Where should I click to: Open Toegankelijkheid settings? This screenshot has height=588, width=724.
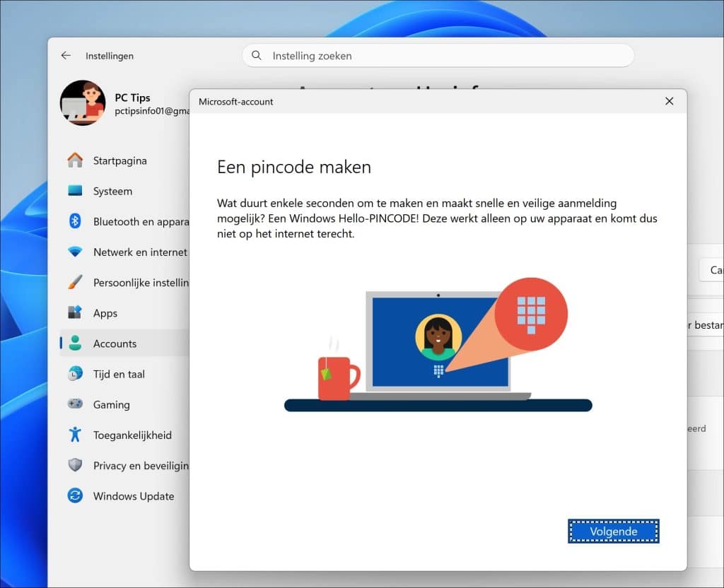tap(124, 435)
